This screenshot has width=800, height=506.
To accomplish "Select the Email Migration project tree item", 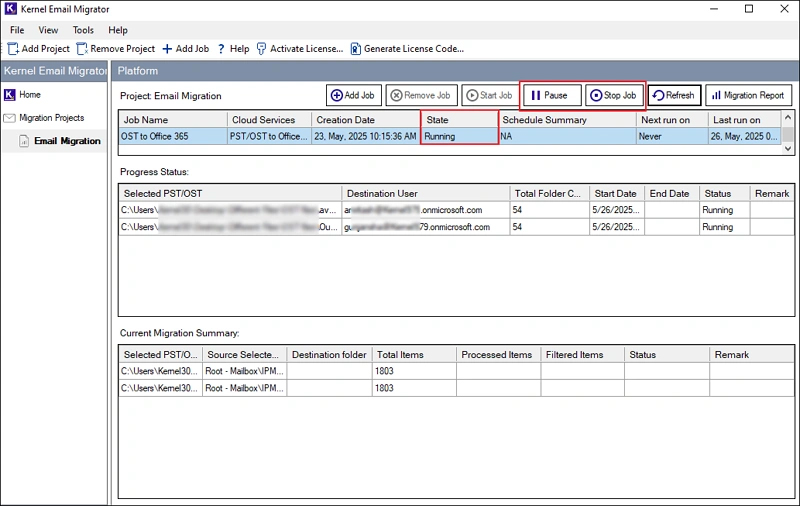I will [67, 141].
